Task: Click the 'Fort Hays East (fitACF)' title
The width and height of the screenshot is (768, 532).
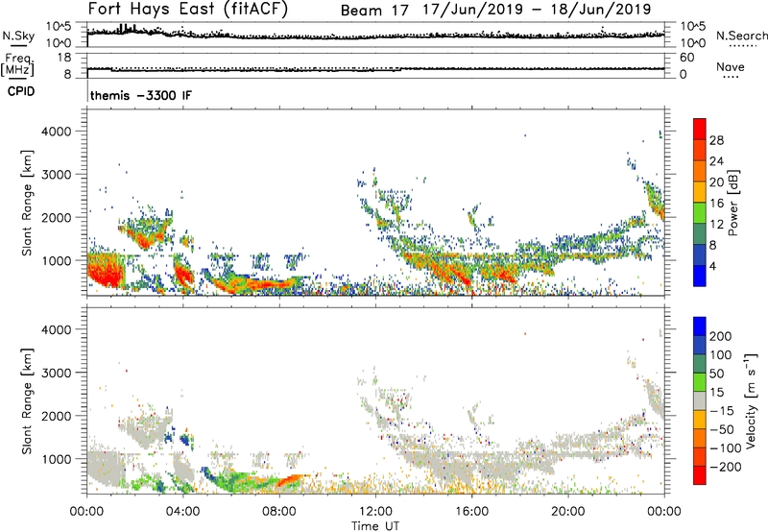Action: click(188, 10)
